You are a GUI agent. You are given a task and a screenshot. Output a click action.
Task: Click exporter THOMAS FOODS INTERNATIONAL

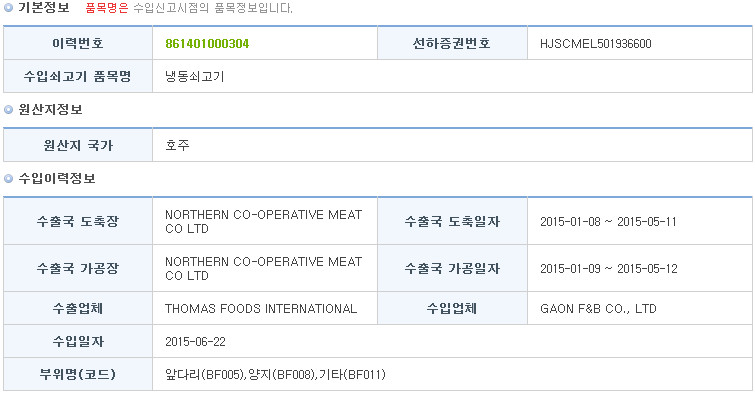tap(261, 309)
